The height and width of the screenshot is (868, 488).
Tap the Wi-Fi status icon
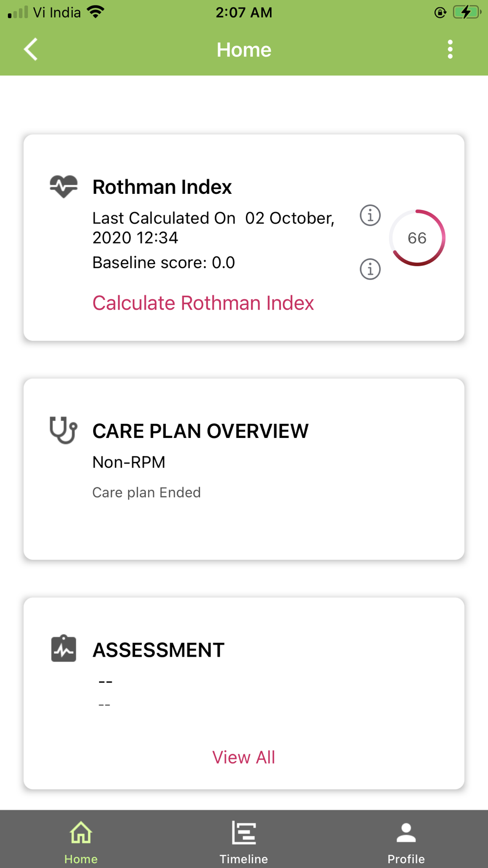[96, 12]
